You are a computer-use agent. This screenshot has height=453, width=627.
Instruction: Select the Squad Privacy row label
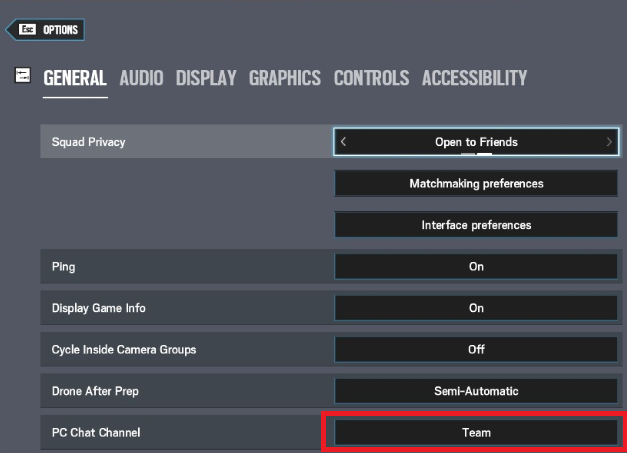[89, 142]
